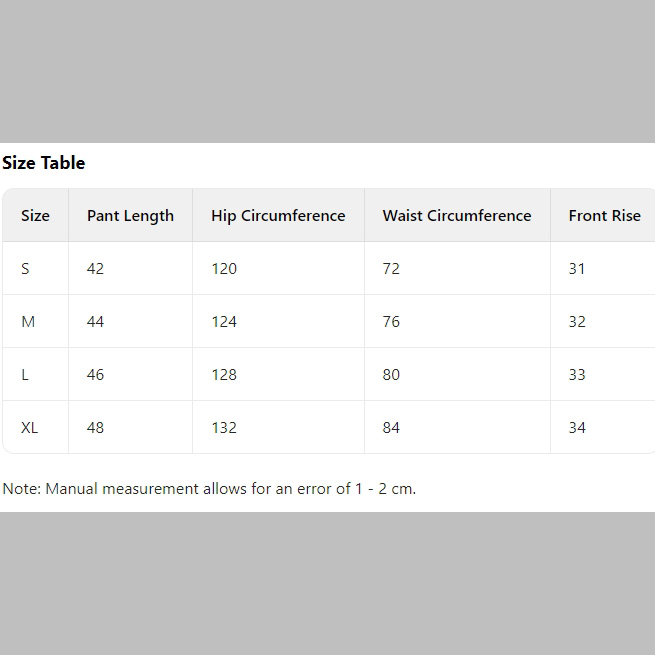Click hip circumference value 124
655x655 pixels.
[224, 322]
